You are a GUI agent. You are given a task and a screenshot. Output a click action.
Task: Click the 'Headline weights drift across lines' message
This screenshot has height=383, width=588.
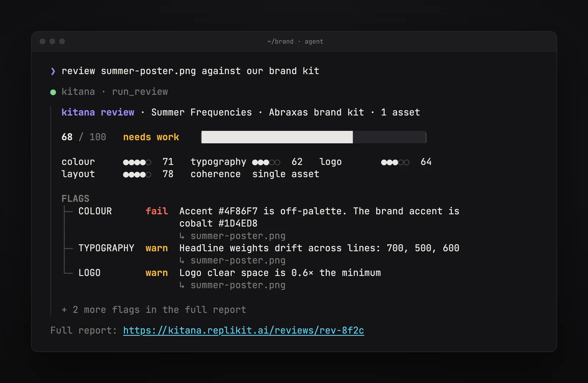tap(319, 248)
